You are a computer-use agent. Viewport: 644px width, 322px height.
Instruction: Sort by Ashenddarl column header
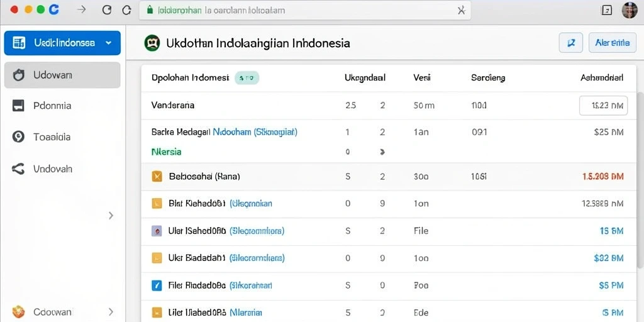click(x=602, y=77)
